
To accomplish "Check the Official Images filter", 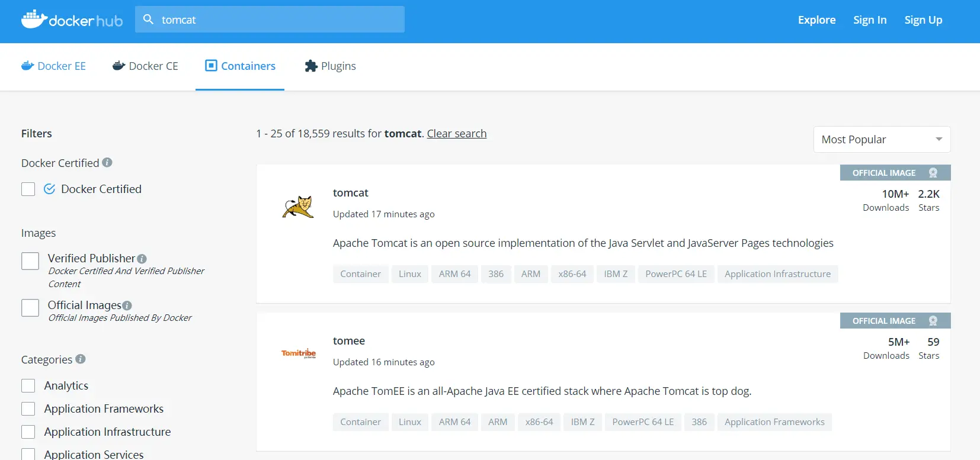I will [x=30, y=308].
